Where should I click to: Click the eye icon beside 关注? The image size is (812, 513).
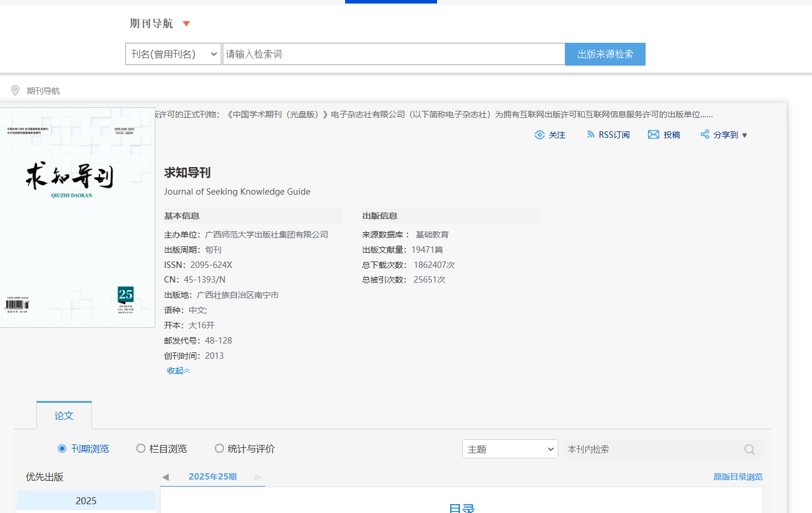540,135
